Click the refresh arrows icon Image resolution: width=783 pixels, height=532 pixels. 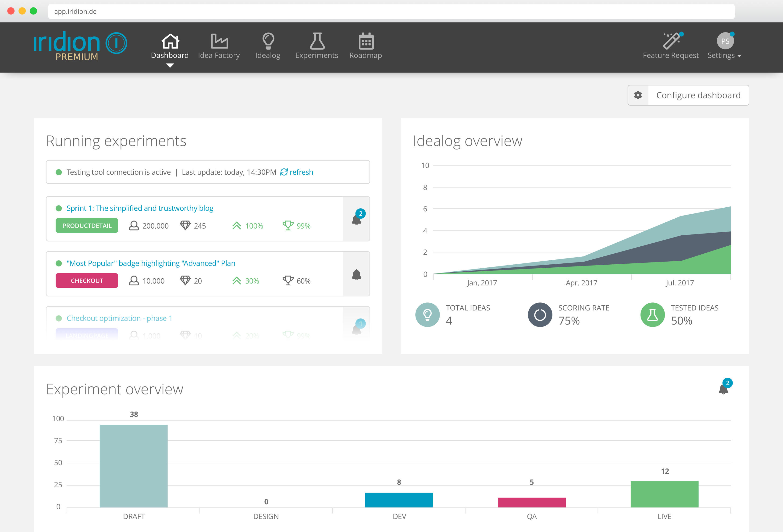[x=284, y=172]
